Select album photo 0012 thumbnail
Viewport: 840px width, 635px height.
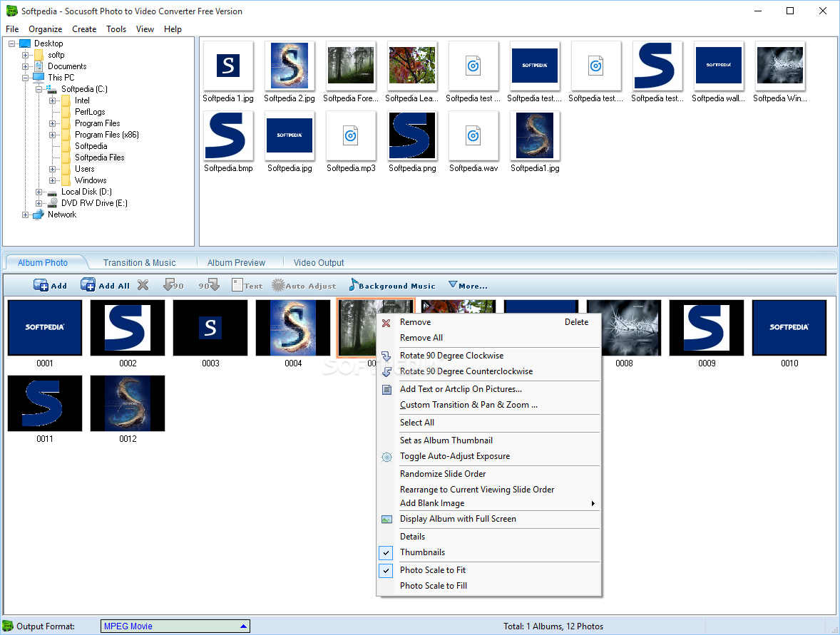click(x=128, y=403)
